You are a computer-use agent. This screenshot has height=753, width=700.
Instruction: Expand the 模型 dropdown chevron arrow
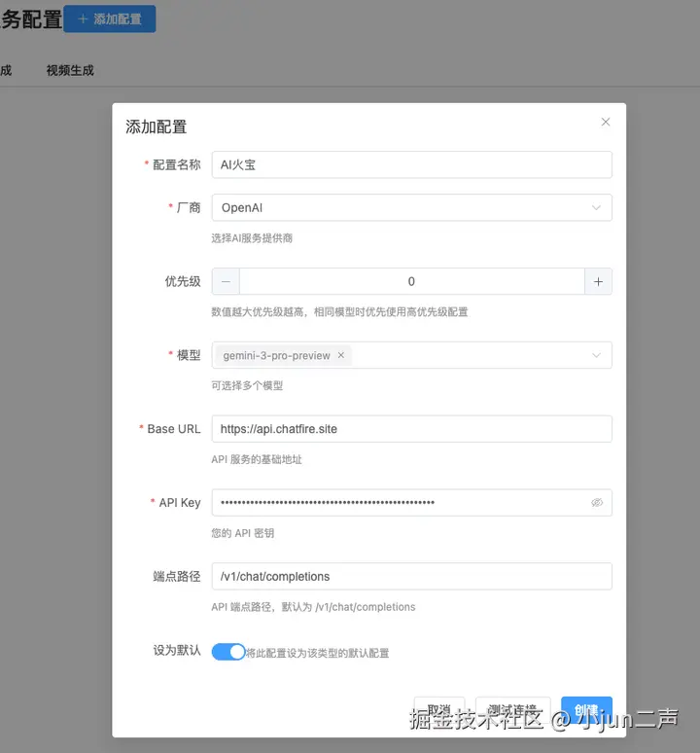click(596, 355)
